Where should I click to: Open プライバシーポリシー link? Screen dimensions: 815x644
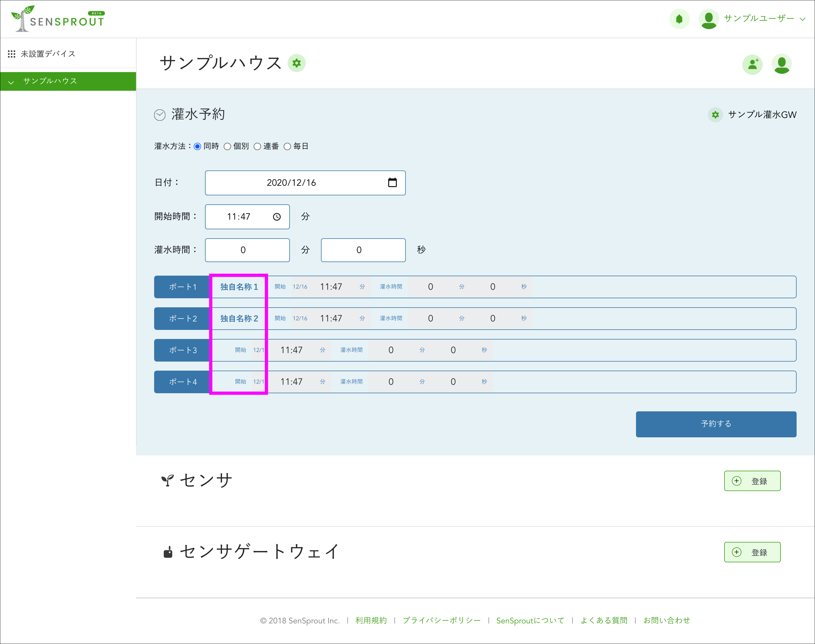click(442, 621)
